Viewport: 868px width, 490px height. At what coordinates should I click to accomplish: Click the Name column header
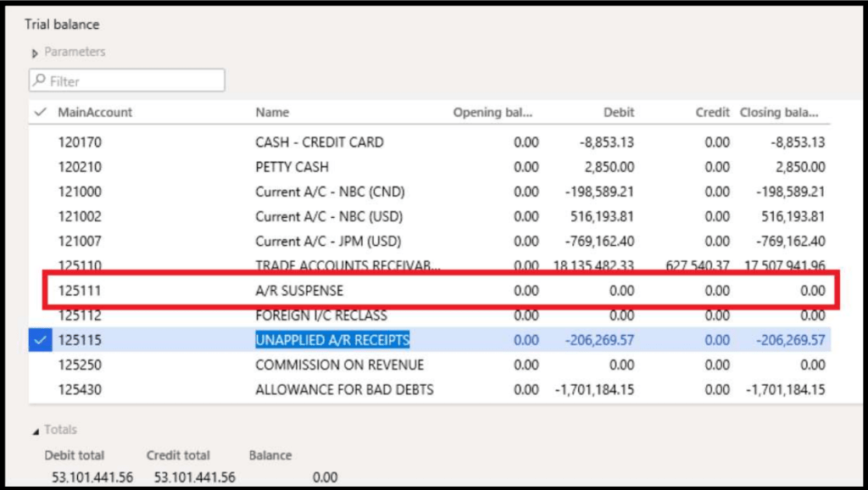(272, 112)
